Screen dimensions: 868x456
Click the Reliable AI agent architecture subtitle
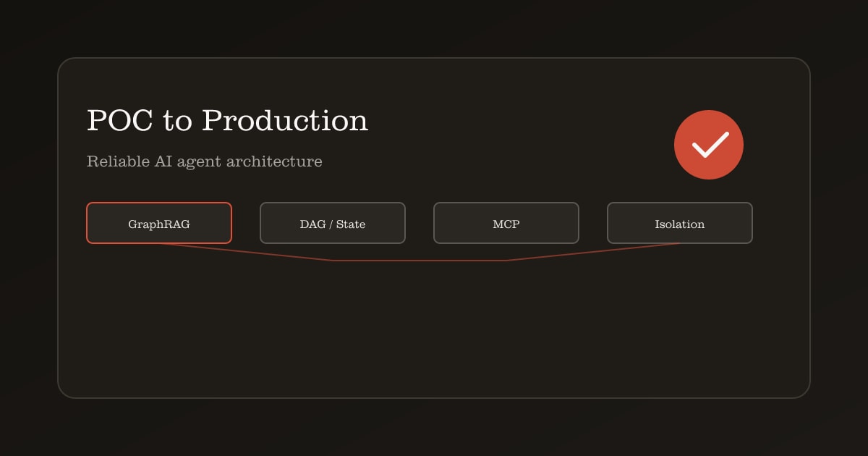pyautogui.click(x=205, y=161)
